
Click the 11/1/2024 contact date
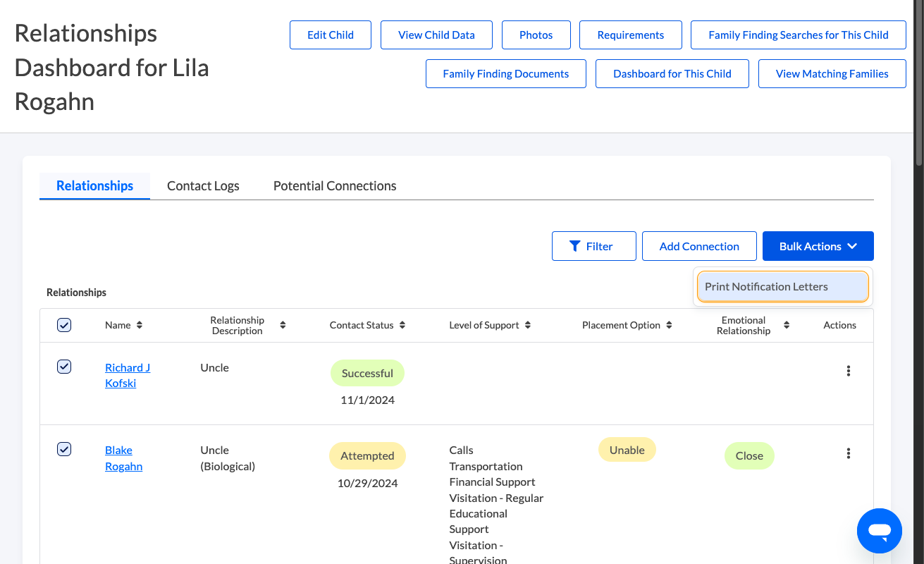[367, 400]
